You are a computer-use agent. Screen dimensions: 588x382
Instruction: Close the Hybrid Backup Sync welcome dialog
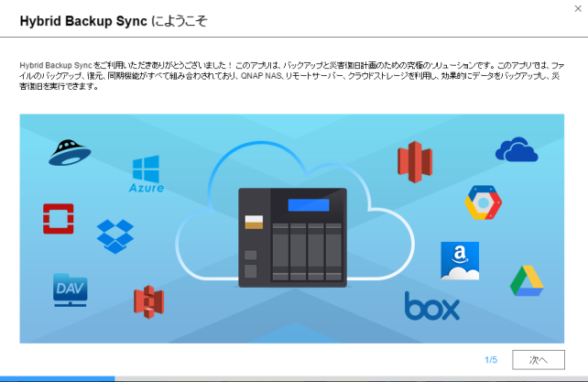click(x=578, y=8)
